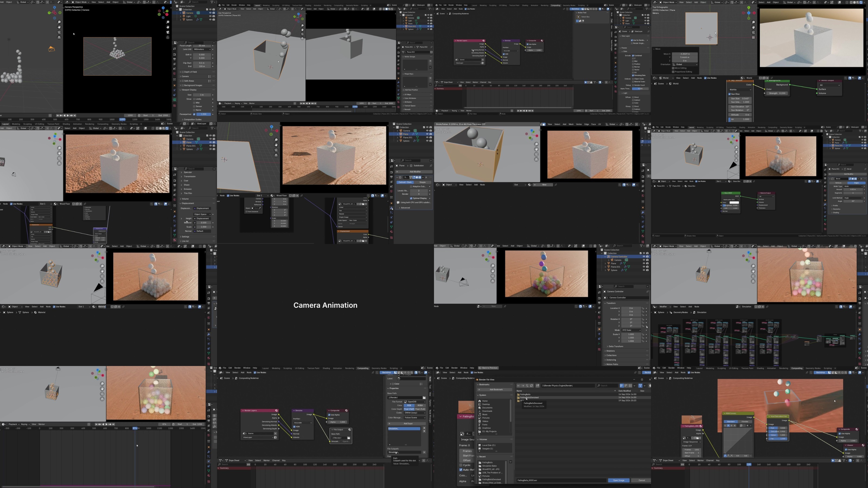This screenshot has width=868, height=488.
Task: Hide Camera Controller in the viewport
Action: pos(644,257)
